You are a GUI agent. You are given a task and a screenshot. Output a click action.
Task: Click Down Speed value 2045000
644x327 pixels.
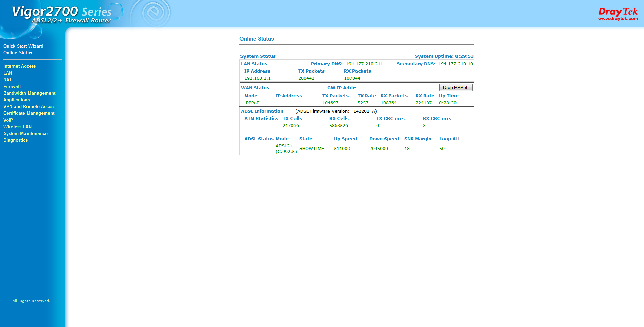(x=379, y=149)
